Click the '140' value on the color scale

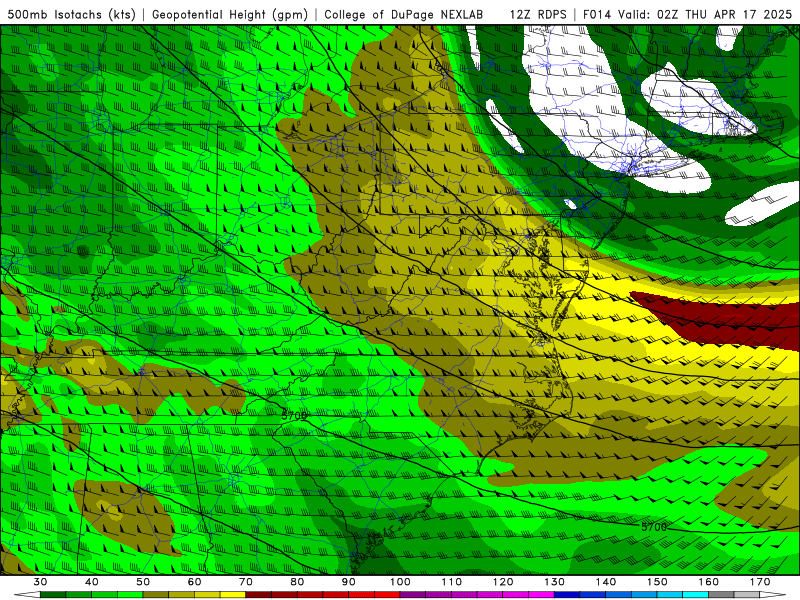[606, 582]
